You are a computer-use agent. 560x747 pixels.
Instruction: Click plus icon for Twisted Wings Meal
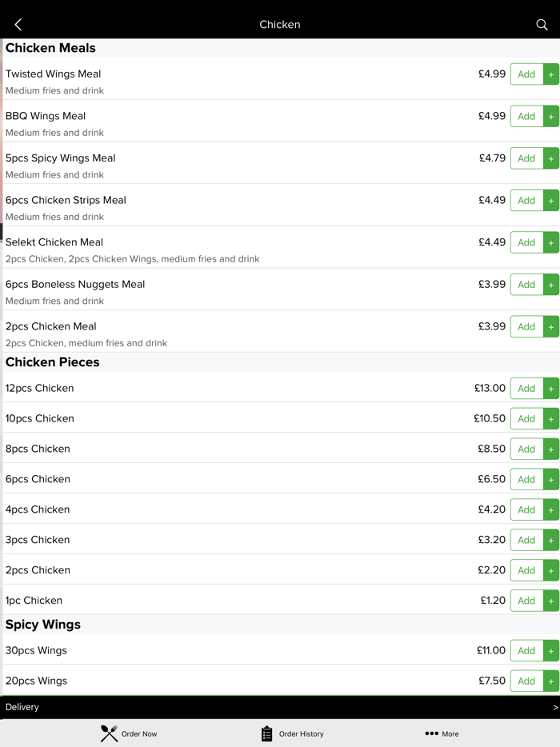coord(551,74)
